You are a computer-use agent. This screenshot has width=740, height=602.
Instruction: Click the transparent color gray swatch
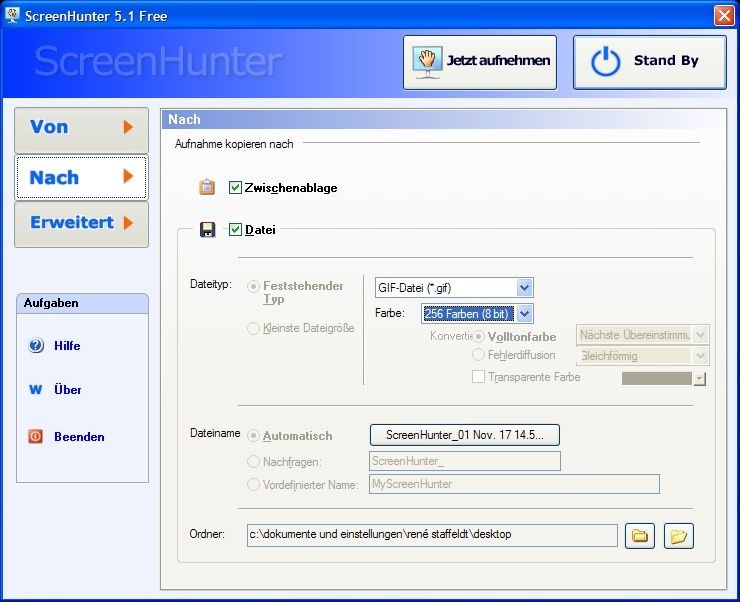(657, 378)
